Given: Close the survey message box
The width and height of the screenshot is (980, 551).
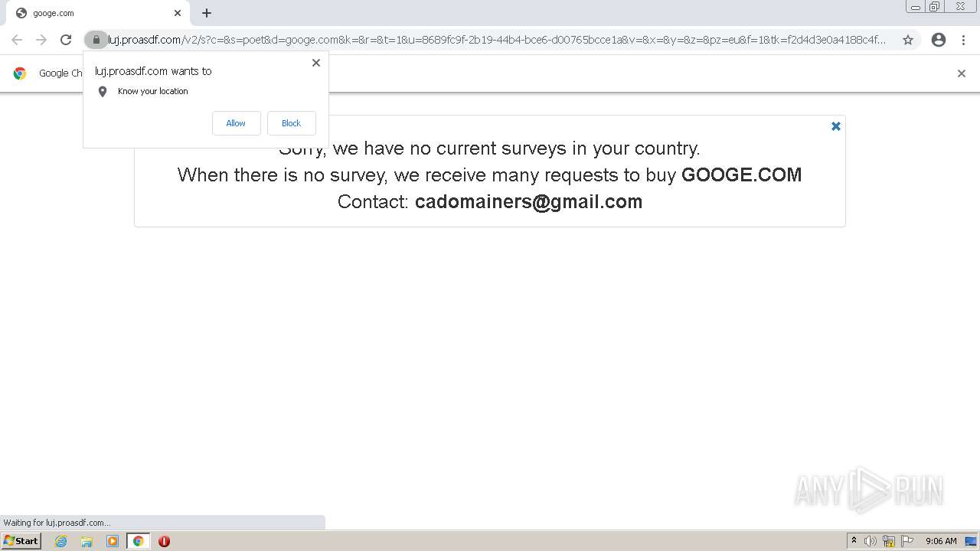Looking at the screenshot, I should tap(836, 126).
